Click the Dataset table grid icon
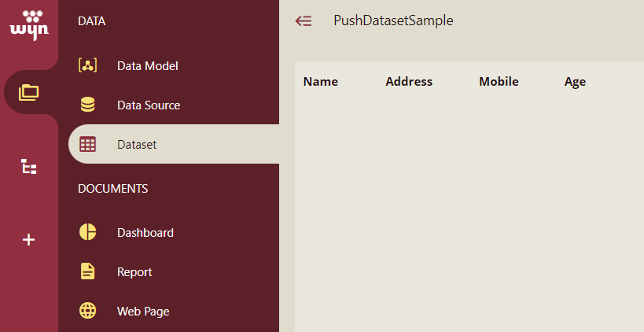Screen dimensions: 644x332 click(87, 145)
